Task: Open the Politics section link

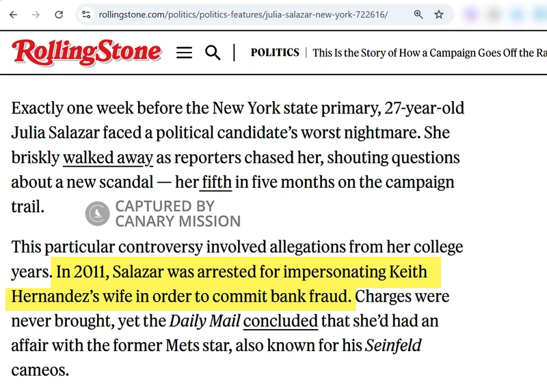Action: click(275, 53)
